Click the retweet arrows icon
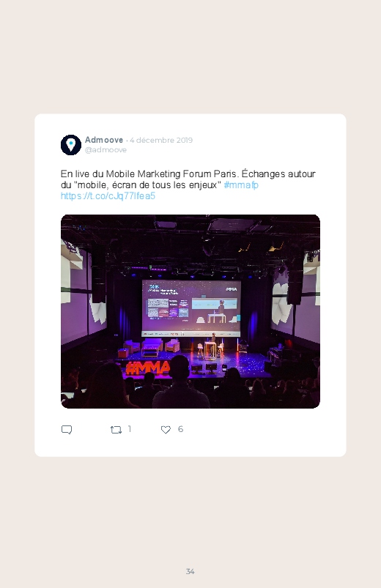Viewport: 381px width, 588px height. 116,430
